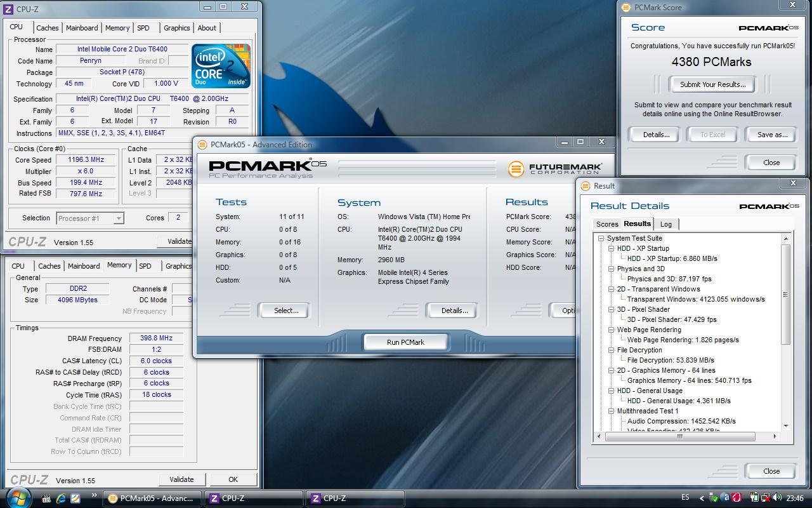812x508 pixels.
Task: Click Submit Your Results... button
Action: coord(712,84)
